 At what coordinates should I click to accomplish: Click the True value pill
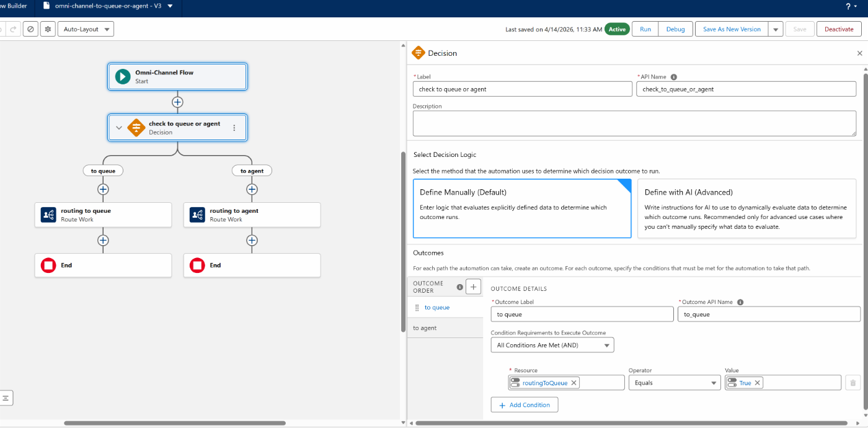pyautogui.click(x=745, y=383)
